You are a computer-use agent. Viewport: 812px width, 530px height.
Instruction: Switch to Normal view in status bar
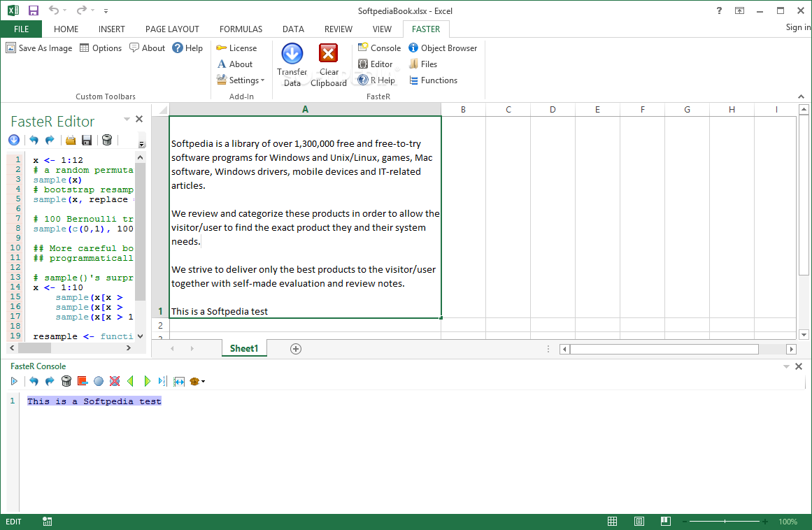pos(612,521)
